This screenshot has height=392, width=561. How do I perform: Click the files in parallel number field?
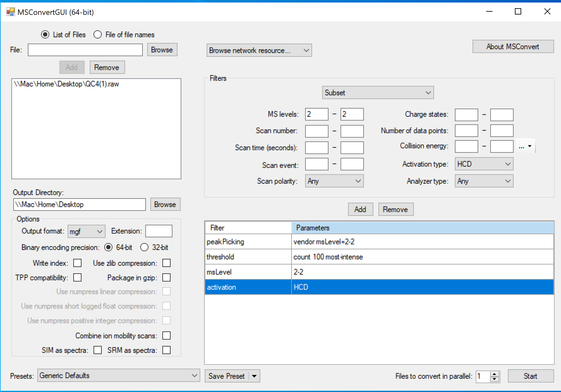click(483, 376)
